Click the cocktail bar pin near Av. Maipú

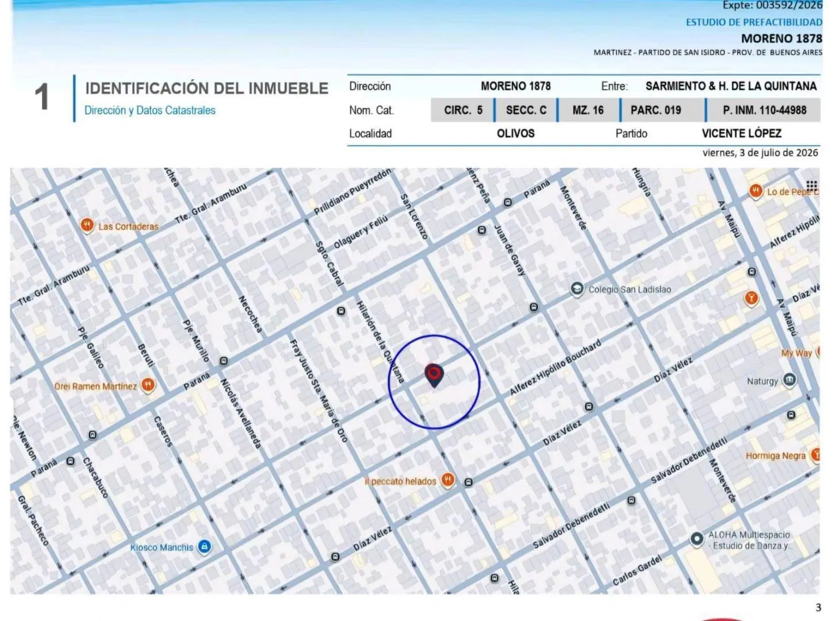(751, 298)
